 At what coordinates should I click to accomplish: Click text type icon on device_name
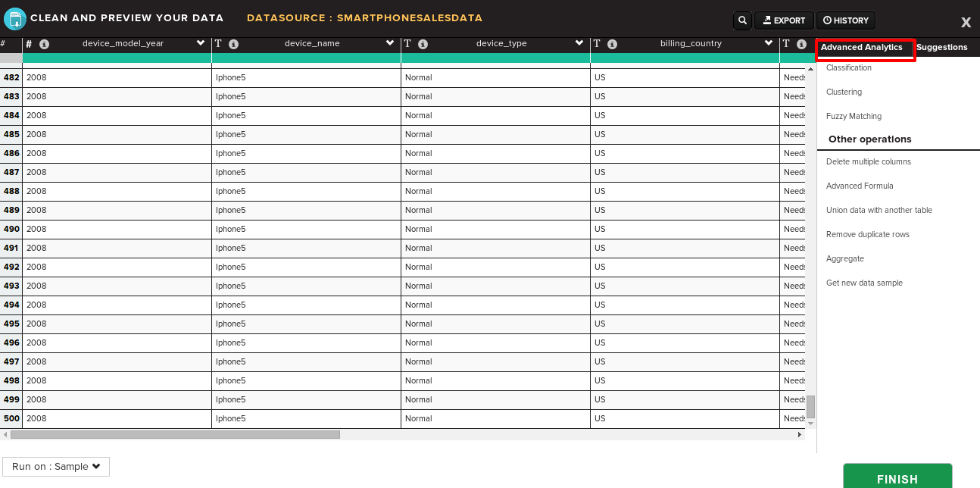[218, 44]
